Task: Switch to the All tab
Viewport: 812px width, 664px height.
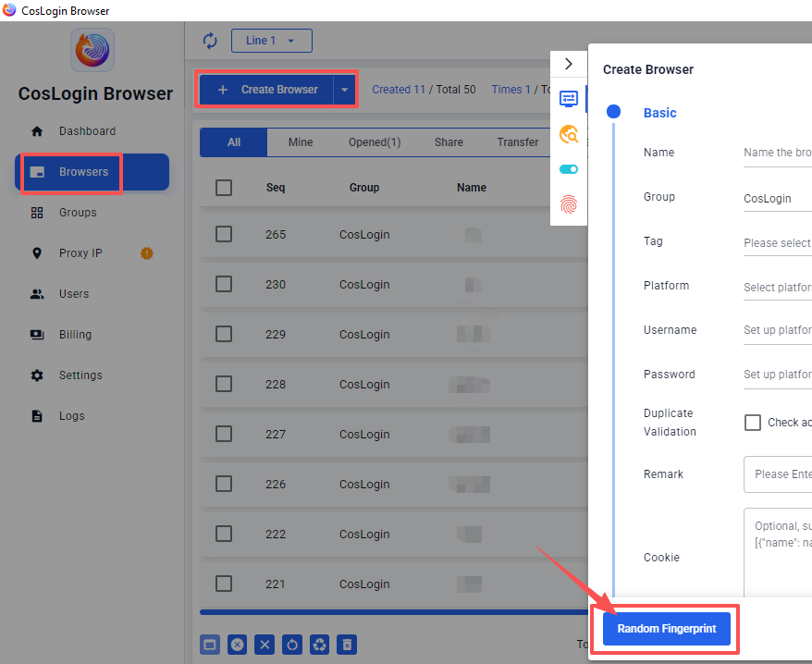Action: click(234, 141)
